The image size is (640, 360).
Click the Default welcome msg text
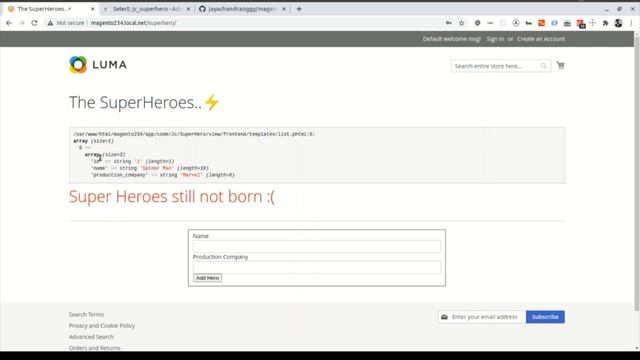[x=451, y=39]
